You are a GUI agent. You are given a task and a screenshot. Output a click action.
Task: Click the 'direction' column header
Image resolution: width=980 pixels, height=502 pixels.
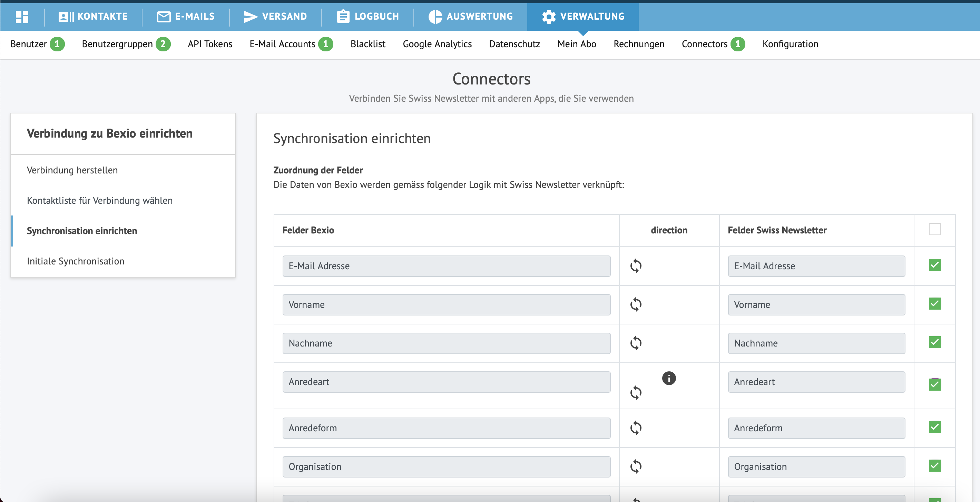click(669, 230)
